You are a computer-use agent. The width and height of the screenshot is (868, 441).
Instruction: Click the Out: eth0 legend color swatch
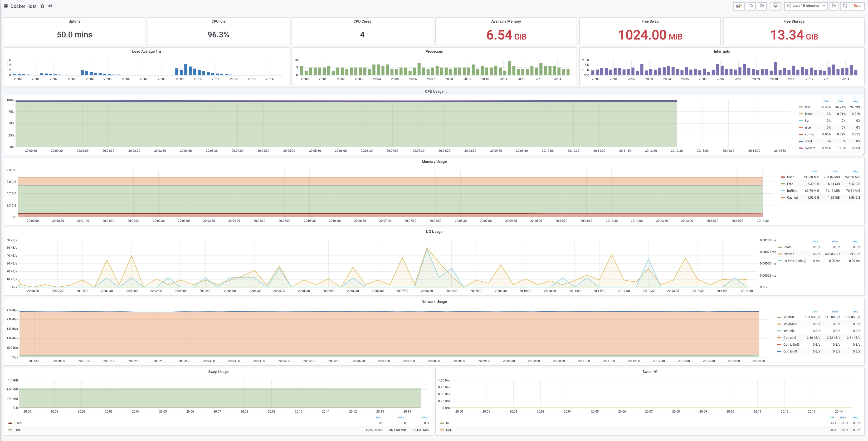(779, 337)
